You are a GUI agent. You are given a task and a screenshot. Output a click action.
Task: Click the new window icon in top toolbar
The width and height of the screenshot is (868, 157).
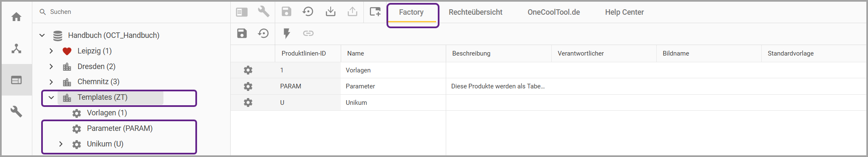[375, 11]
